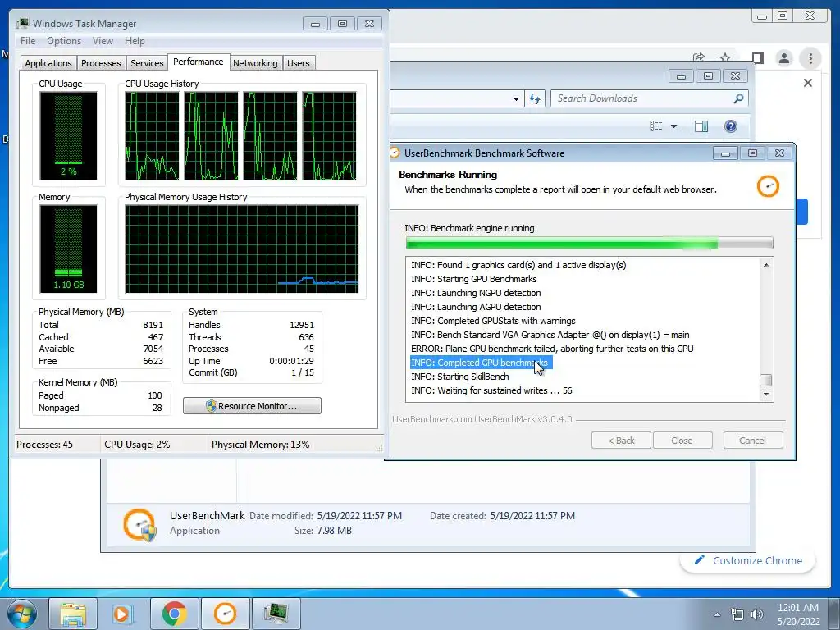
Task: Switch to the Services tab
Action: 147,63
